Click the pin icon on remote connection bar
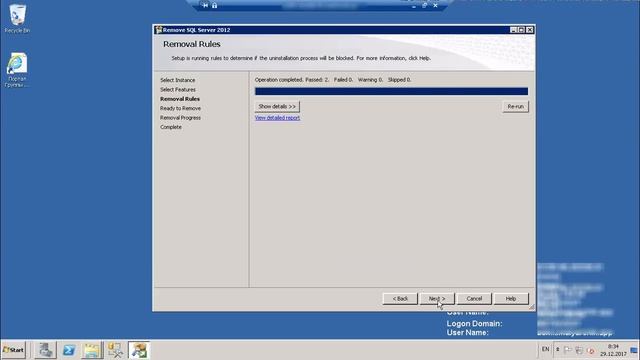The width and height of the screenshot is (640, 360). 205,5
